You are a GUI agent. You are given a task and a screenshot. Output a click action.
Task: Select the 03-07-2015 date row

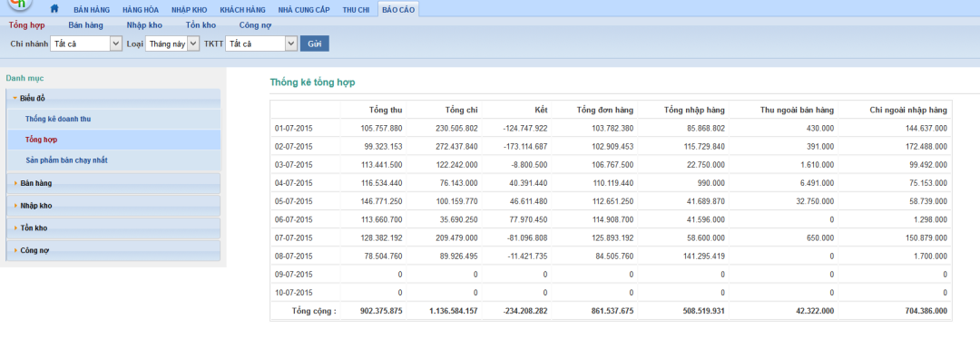point(611,165)
